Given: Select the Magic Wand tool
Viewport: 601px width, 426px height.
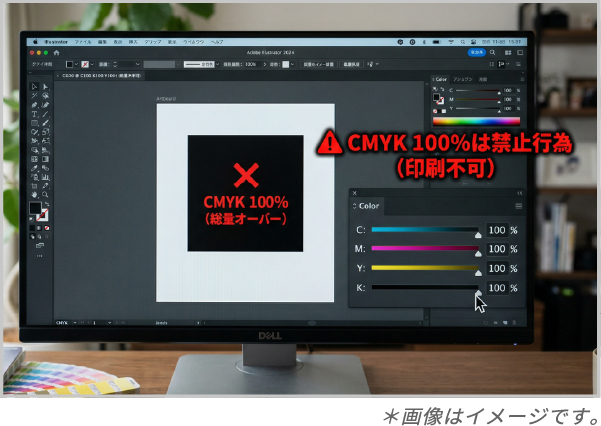Looking at the screenshot, I should [34, 95].
